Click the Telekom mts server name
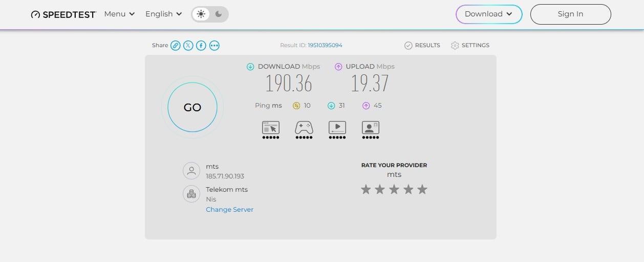This screenshot has width=644, height=262. click(x=227, y=189)
